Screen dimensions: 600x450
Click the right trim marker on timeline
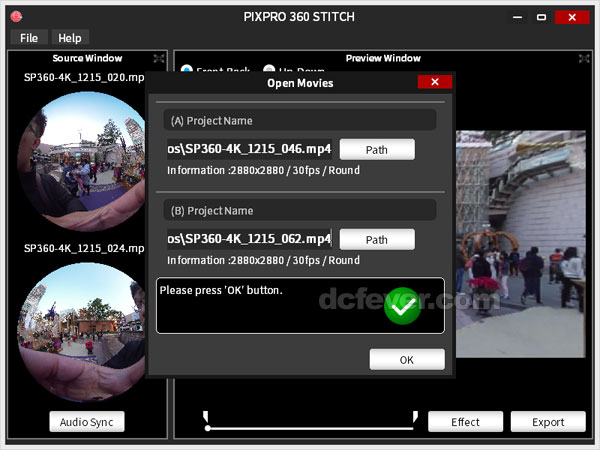[415, 417]
